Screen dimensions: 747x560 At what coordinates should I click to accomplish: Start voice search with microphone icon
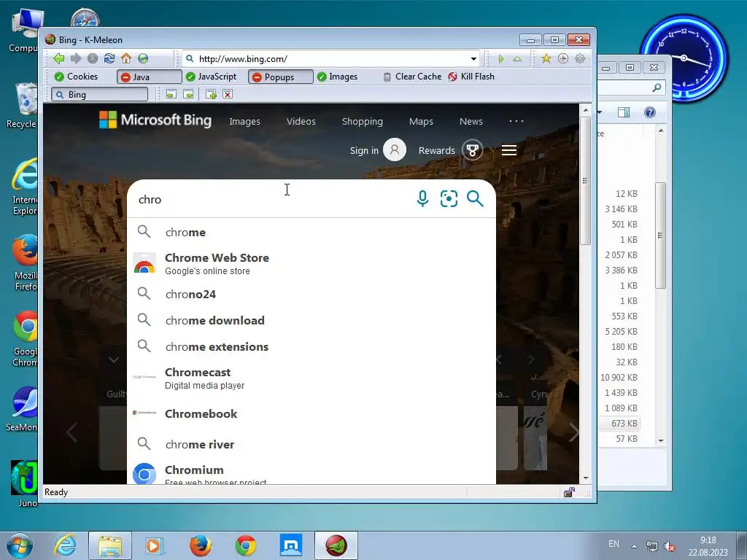pyautogui.click(x=422, y=198)
